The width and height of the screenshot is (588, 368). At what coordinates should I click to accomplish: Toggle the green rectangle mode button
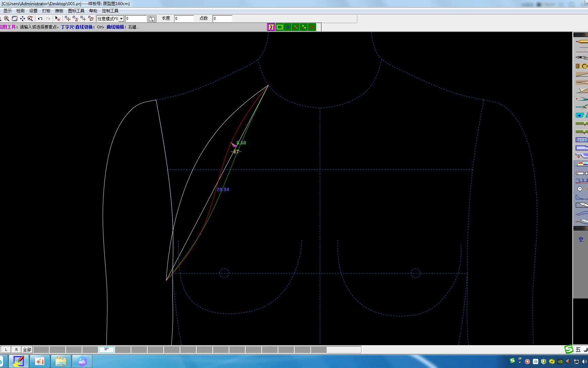coord(279,27)
